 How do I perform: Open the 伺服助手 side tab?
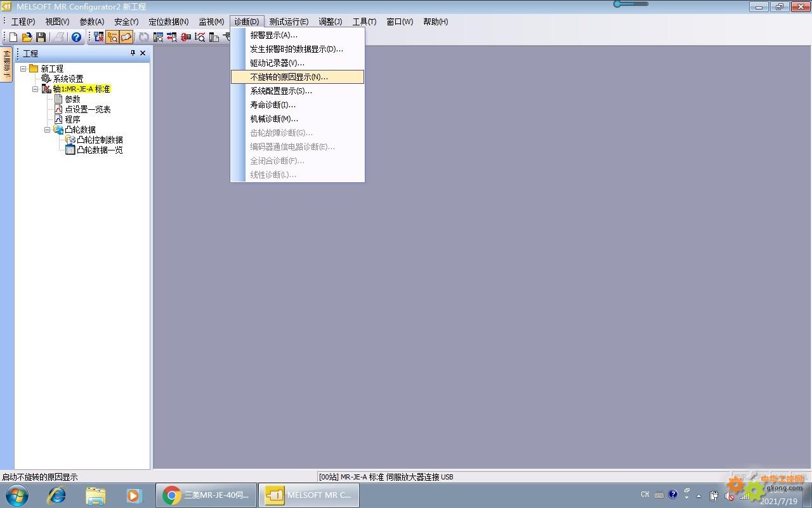pyautogui.click(x=6, y=63)
